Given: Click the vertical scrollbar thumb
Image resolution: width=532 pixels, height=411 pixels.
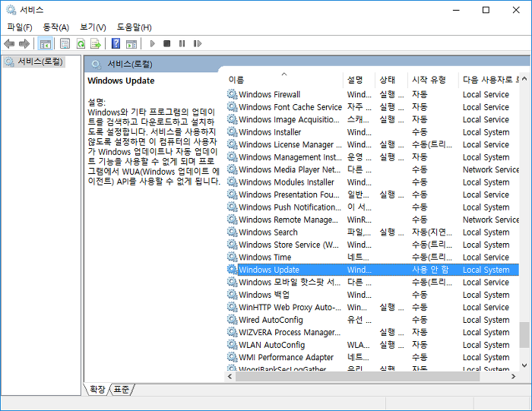Looking at the screenshot, I should tap(524, 335).
